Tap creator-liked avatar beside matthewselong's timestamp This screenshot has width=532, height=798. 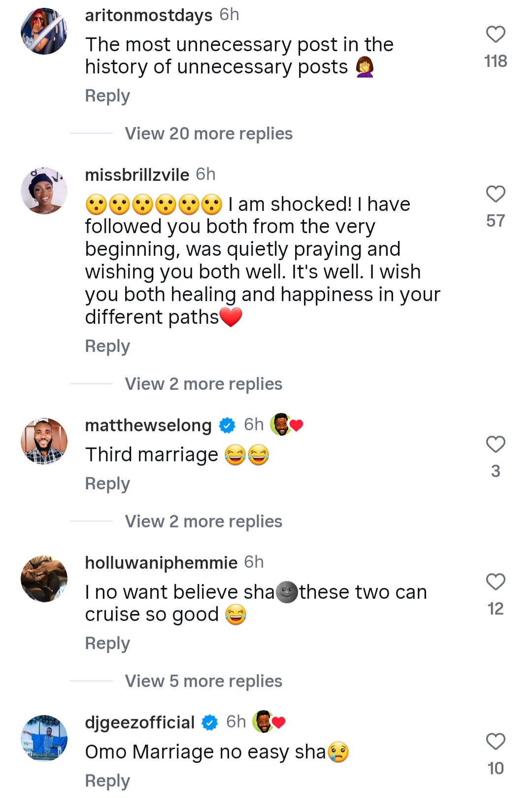click(281, 424)
